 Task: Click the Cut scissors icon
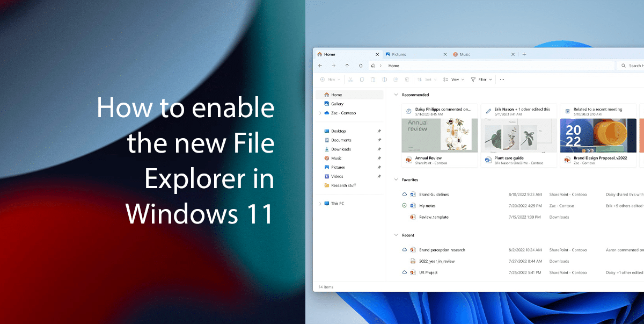tap(350, 80)
